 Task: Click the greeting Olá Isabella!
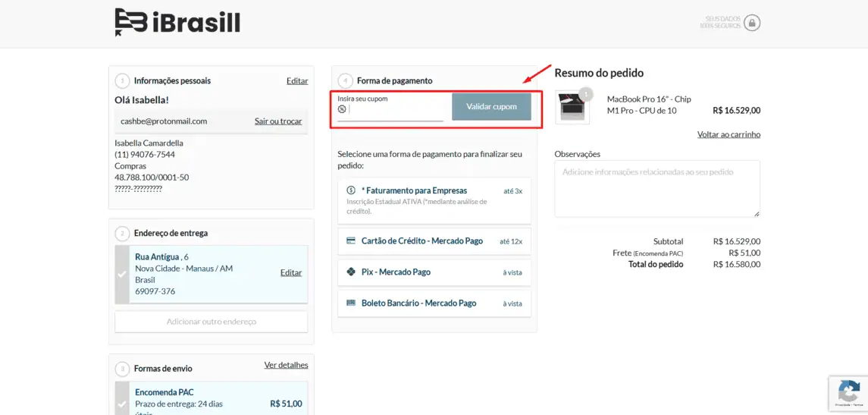[x=142, y=99]
